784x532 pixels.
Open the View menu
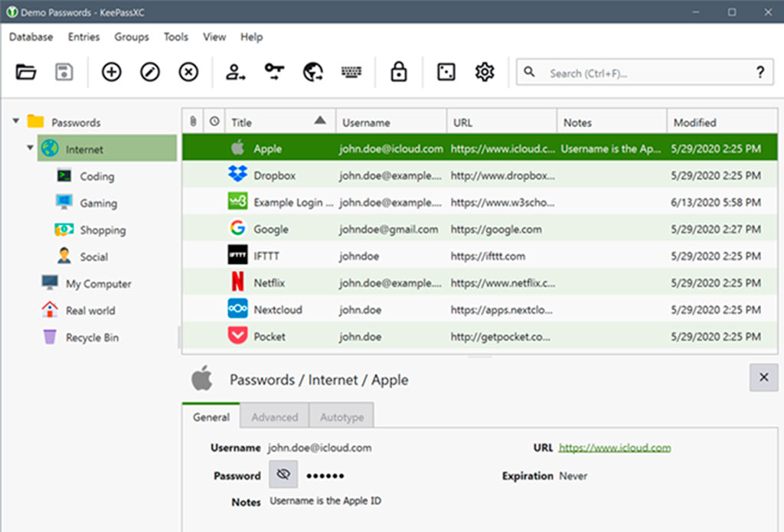tap(214, 37)
